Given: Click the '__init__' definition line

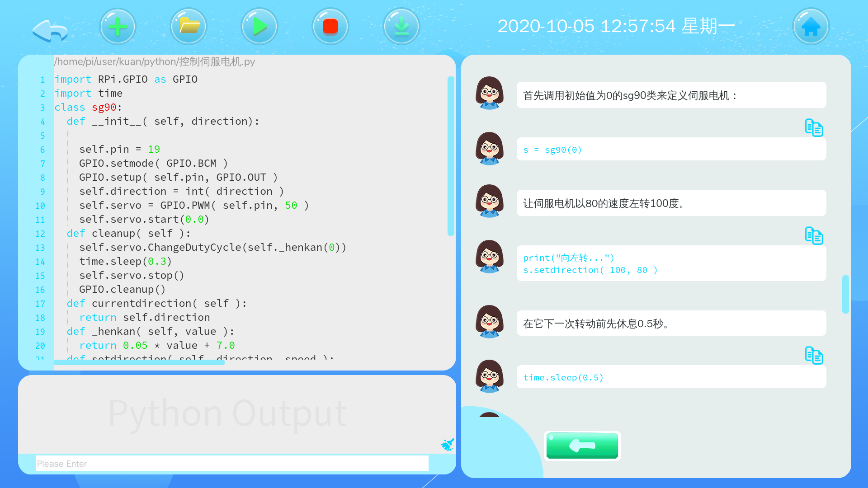Looking at the screenshot, I should pyautogui.click(x=163, y=122).
